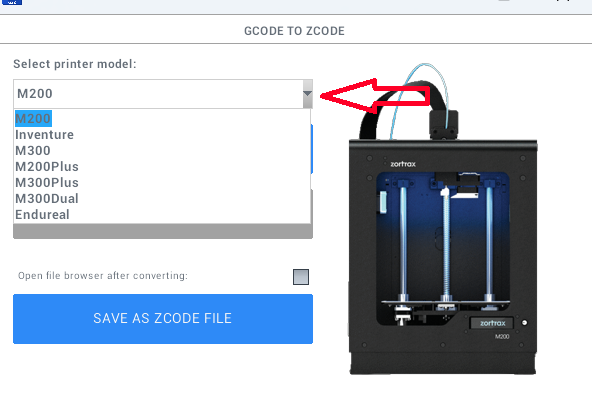Click SAVE AS ZCODE FILE button
This screenshot has height=405, width=594.
163,319
